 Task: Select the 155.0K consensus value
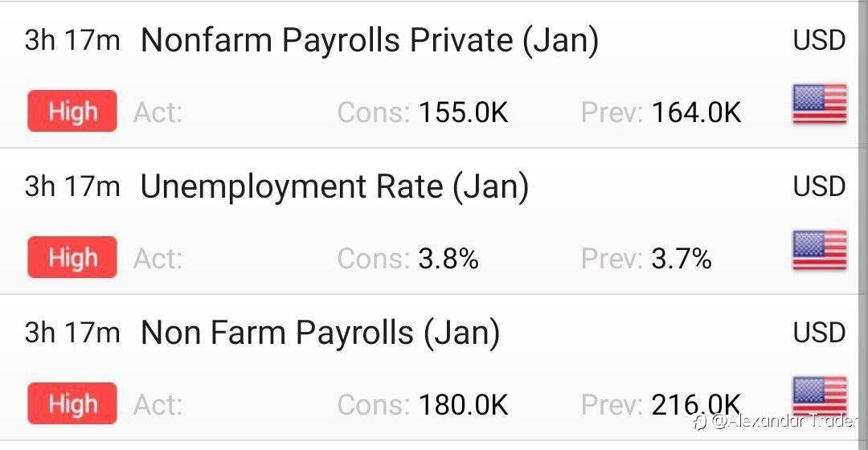[x=463, y=112]
